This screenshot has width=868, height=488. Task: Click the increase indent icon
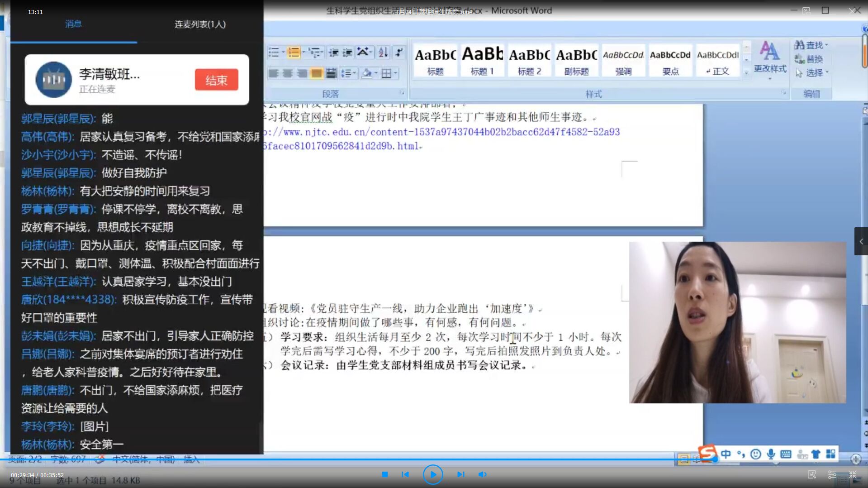347,53
